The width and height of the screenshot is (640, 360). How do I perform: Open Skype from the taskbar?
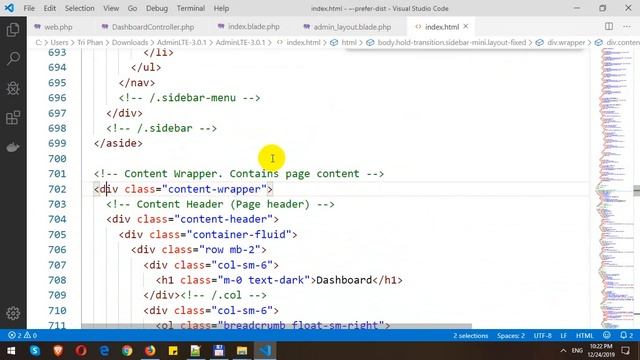pyautogui.click(x=35, y=351)
